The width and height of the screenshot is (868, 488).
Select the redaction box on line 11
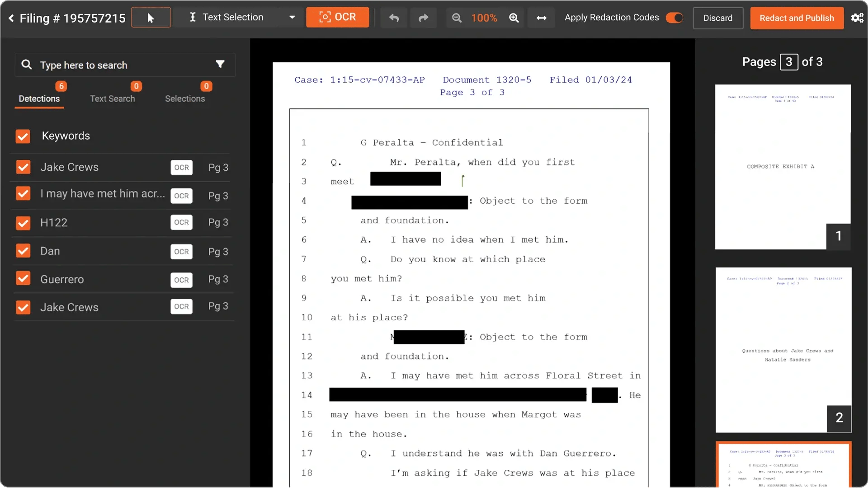(x=429, y=337)
